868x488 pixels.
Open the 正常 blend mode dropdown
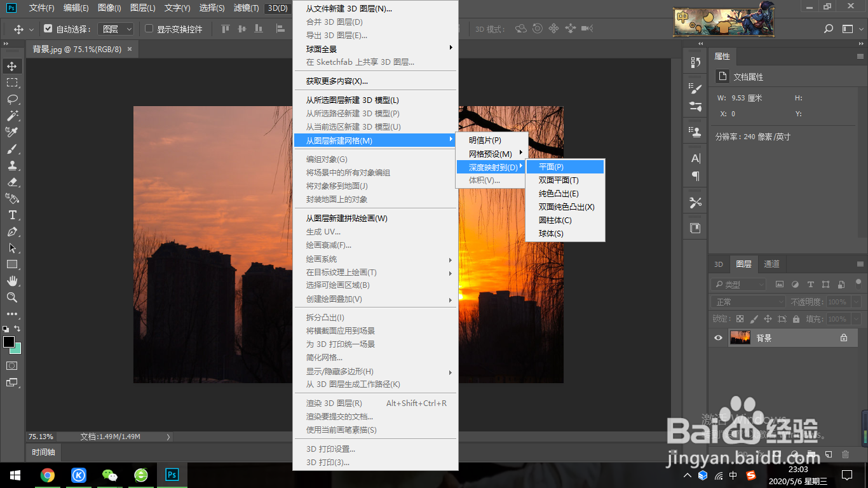tap(749, 302)
